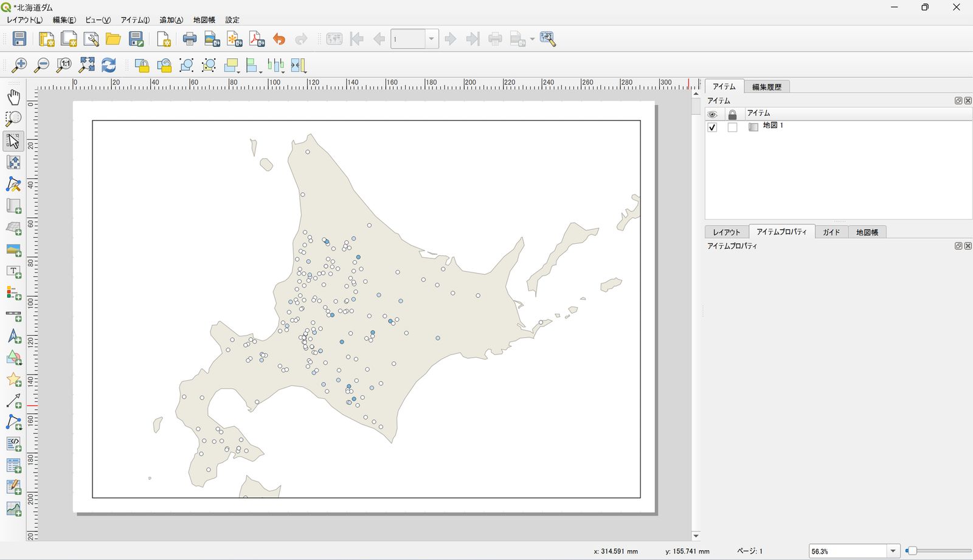This screenshot has height=560, width=973.
Task: Expand the atlas page number dropdown
Action: point(431,40)
